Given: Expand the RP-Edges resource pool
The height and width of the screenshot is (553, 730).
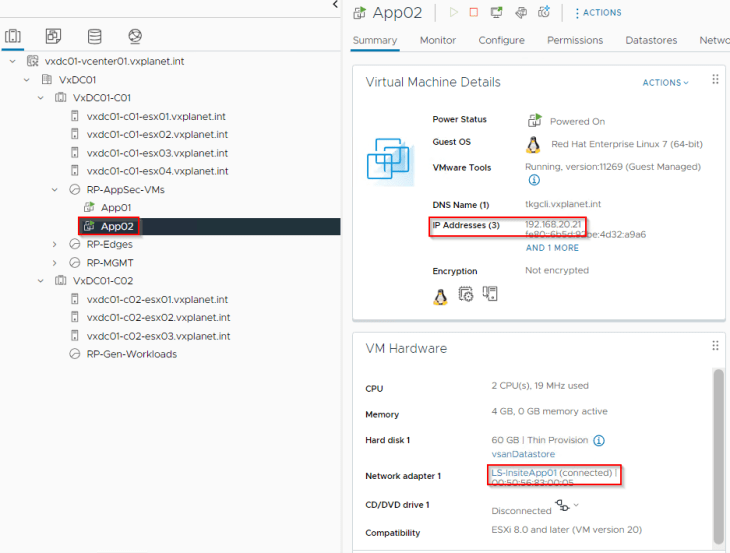Looking at the screenshot, I should pyautogui.click(x=54, y=244).
